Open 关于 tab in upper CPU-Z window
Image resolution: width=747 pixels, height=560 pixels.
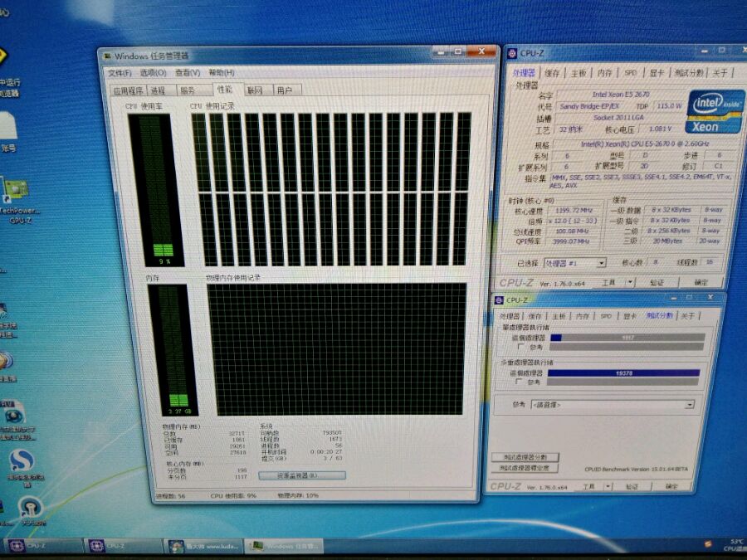tap(720, 73)
